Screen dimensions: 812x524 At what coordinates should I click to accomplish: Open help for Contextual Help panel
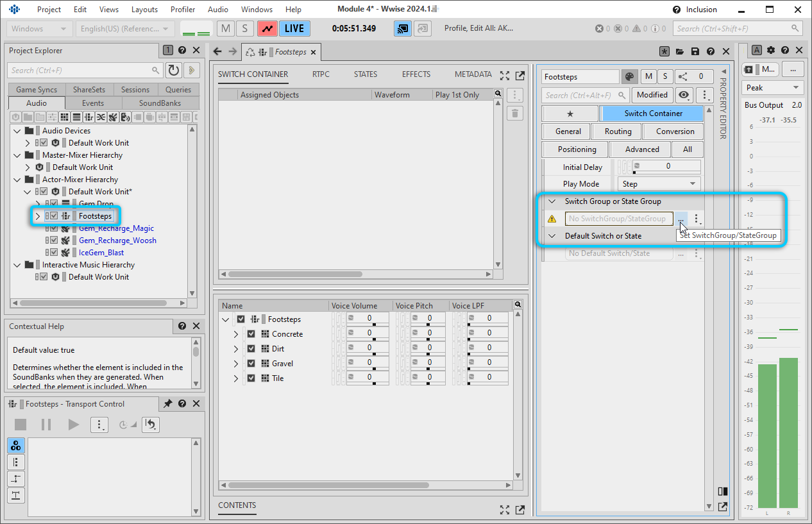182,326
